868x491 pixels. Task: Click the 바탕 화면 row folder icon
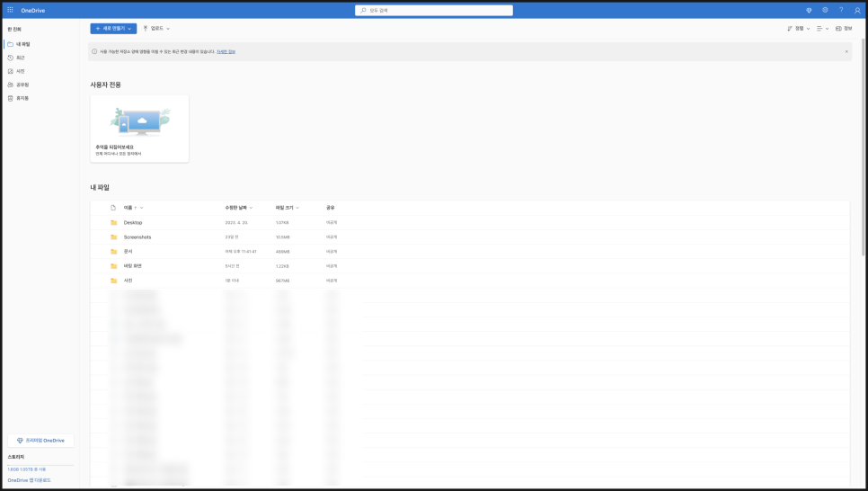point(113,266)
